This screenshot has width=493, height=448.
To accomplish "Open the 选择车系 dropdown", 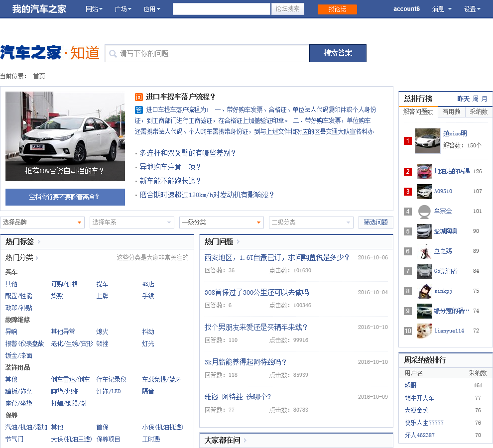I will (x=132, y=223).
